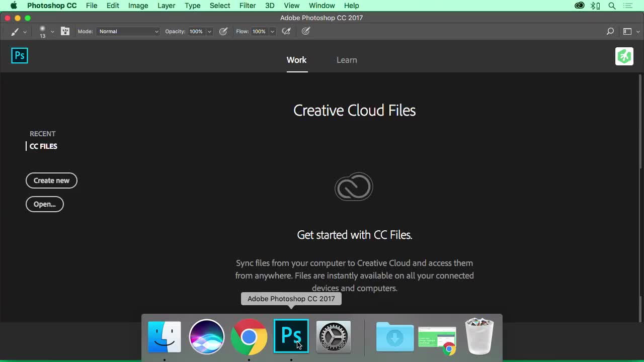This screenshot has width=644, height=362.
Task: Click the 'Get started with CC Files.' text
Action: pyautogui.click(x=355, y=235)
